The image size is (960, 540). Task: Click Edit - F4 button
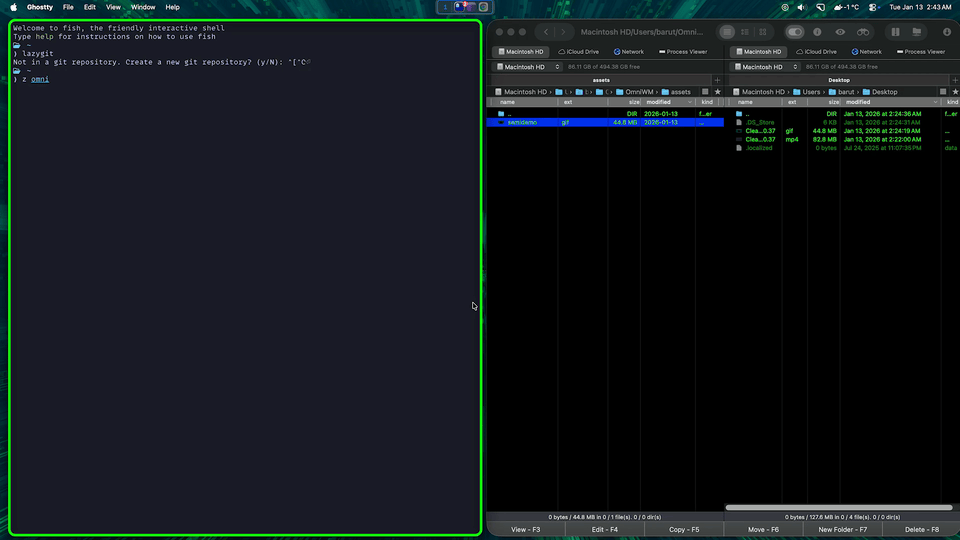(x=604, y=530)
